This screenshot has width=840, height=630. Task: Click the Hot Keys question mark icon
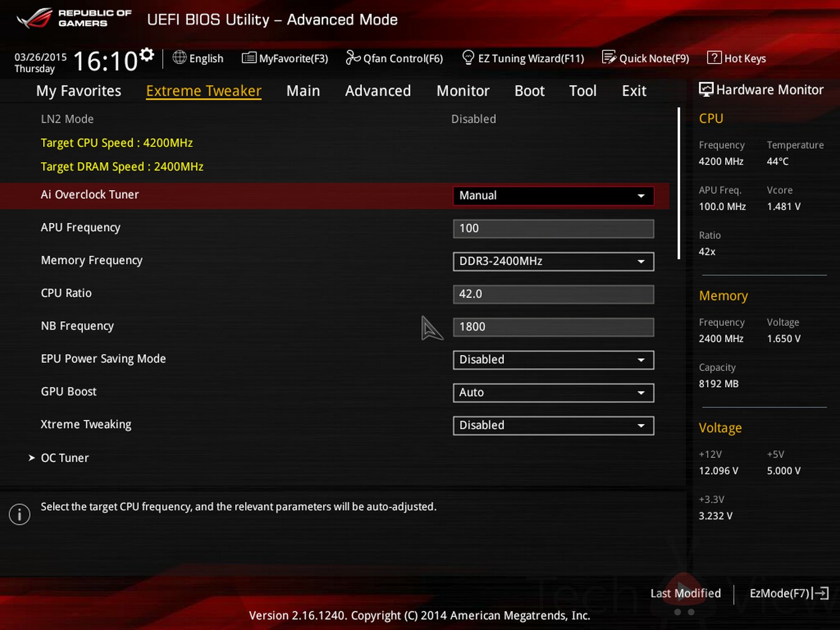coord(714,57)
